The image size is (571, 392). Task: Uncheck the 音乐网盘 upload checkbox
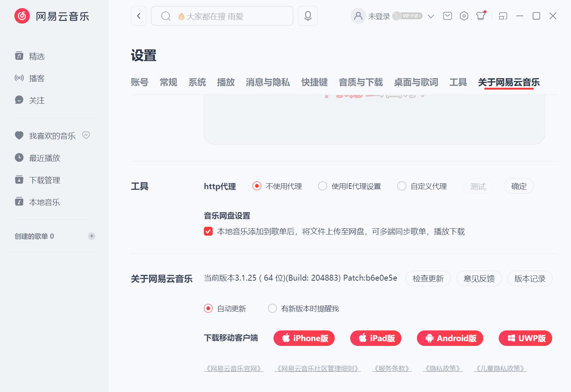point(208,231)
